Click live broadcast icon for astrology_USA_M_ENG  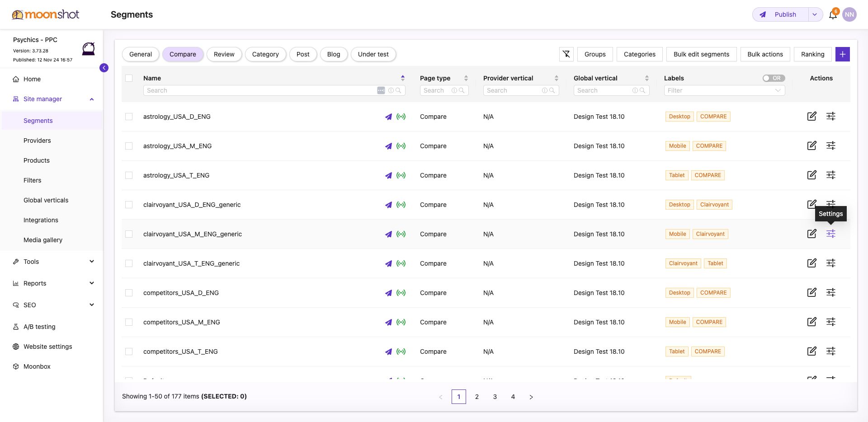(401, 146)
